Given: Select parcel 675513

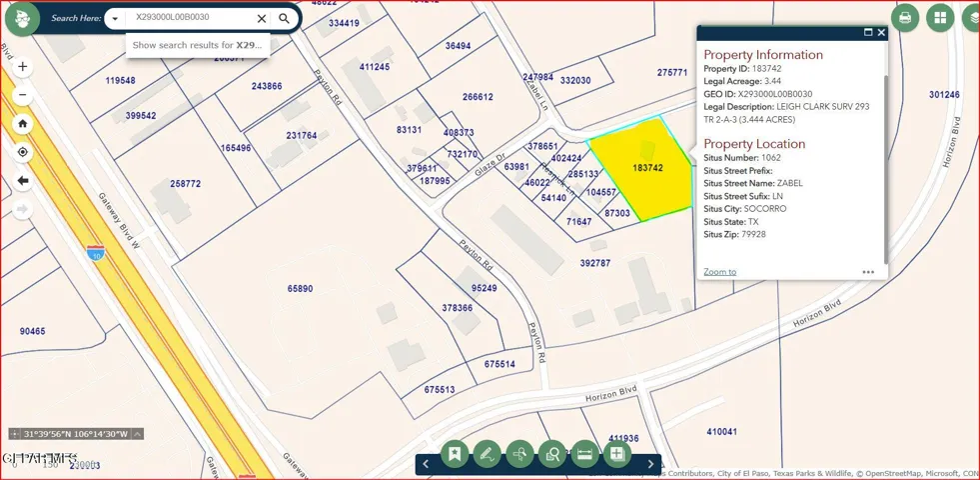Looking at the screenshot, I should (x=440, y=389).
